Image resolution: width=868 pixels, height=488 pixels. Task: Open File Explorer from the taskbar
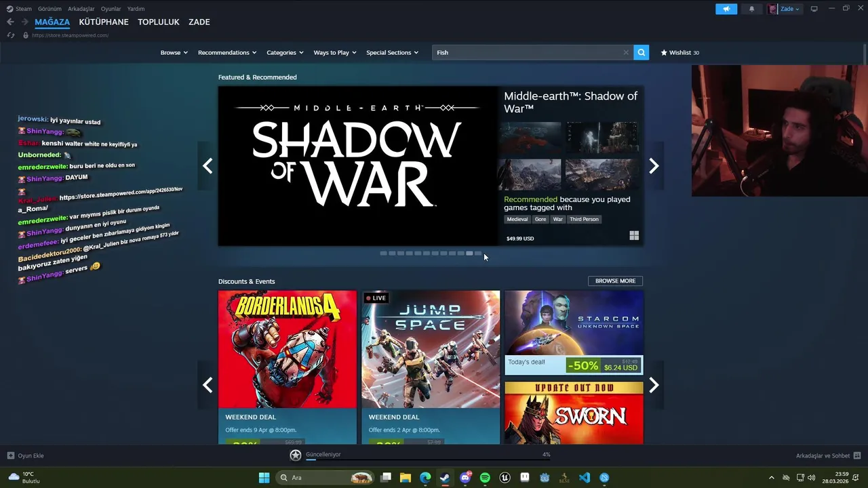coord(406,478)
